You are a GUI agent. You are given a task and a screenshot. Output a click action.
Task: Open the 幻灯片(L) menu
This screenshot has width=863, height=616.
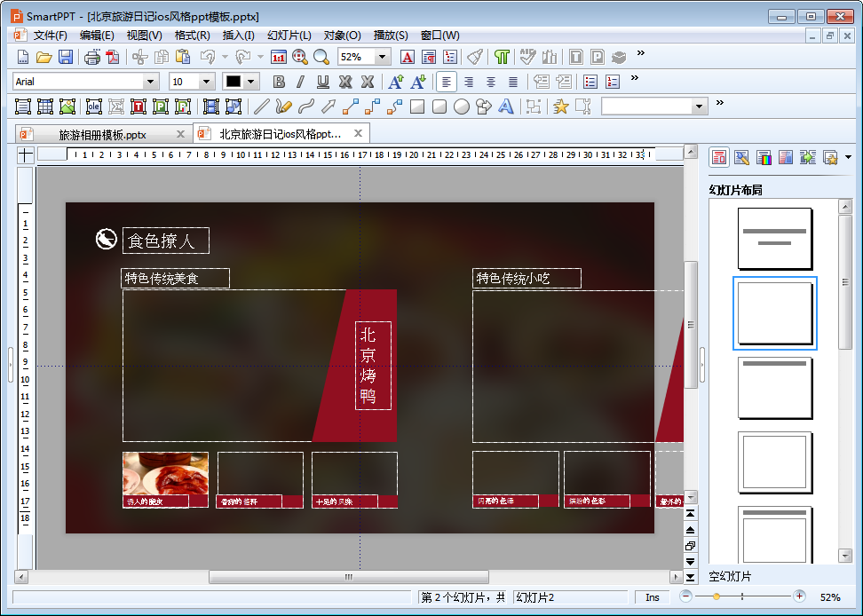click(289, 36)
